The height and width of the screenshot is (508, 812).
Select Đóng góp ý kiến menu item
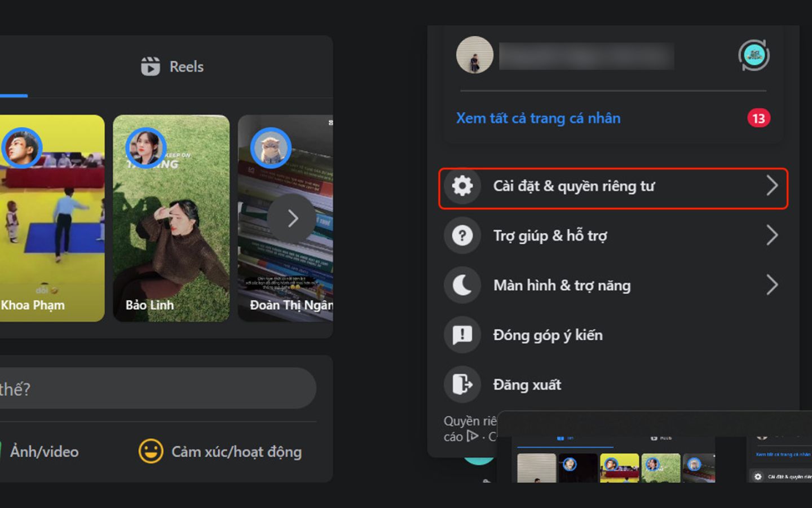point(548,335)
